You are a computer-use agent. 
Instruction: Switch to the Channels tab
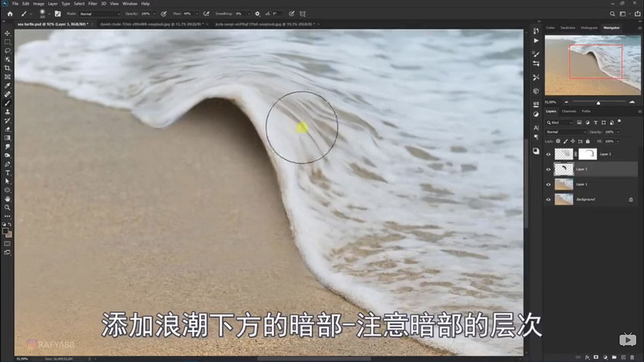569,111
